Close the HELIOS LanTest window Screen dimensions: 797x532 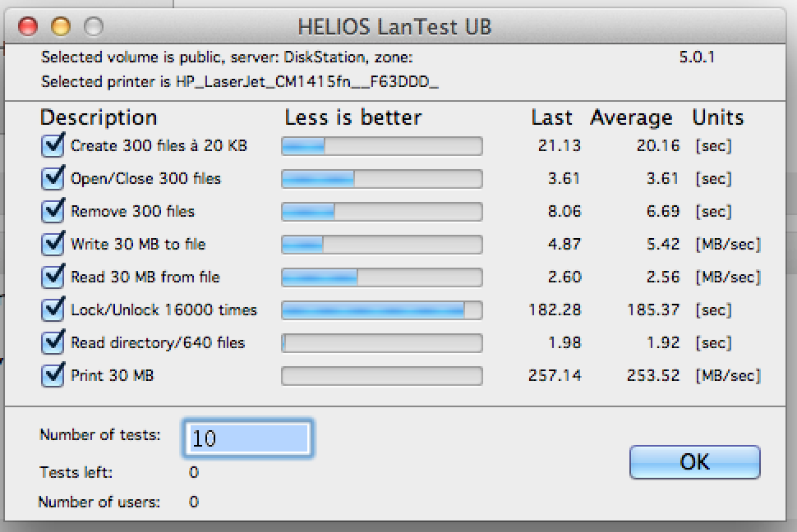[x=28, y=26]
